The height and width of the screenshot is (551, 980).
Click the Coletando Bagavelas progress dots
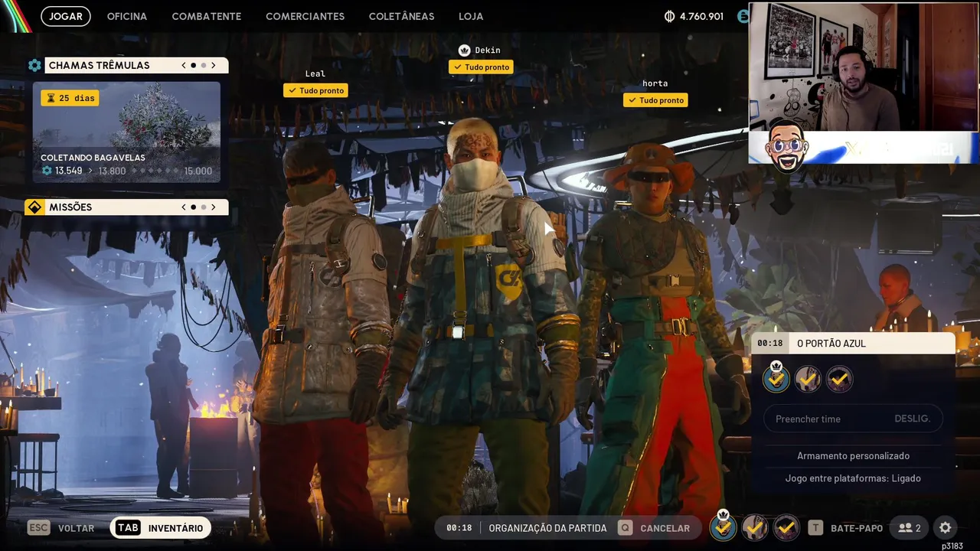coord(155,171)
